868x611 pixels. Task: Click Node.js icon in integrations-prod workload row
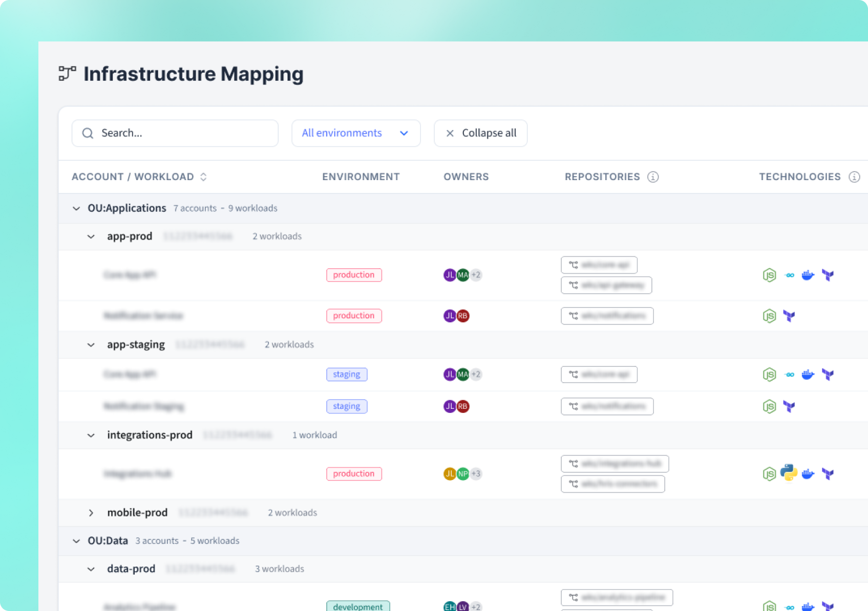[x=769, y=474]
